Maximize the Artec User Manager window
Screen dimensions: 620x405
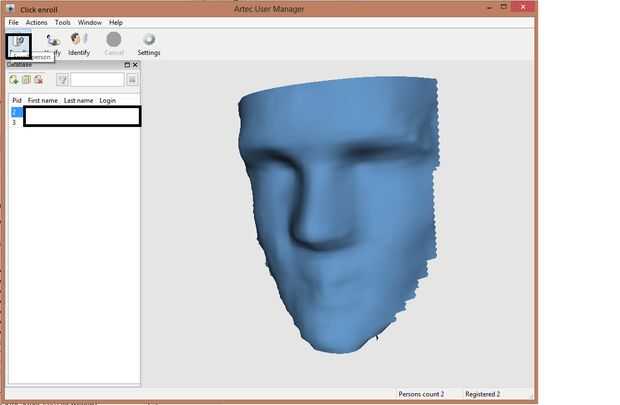coord(504,7)
